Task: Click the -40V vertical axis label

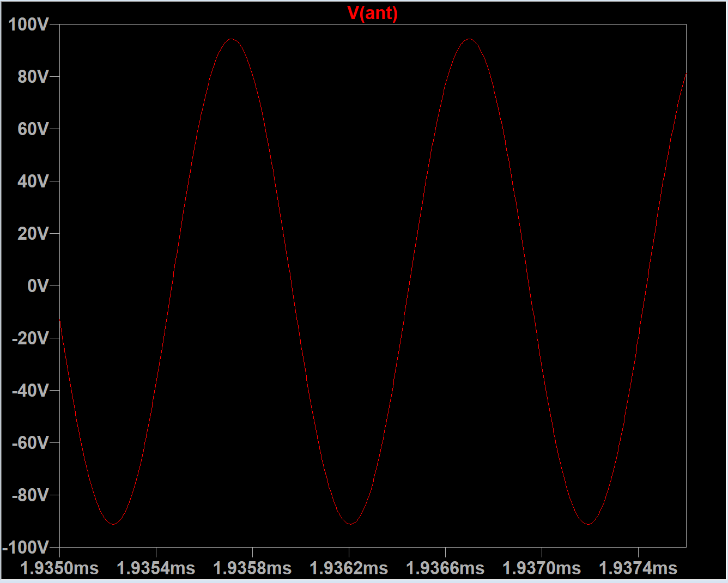Action: [x=31, y=390]
